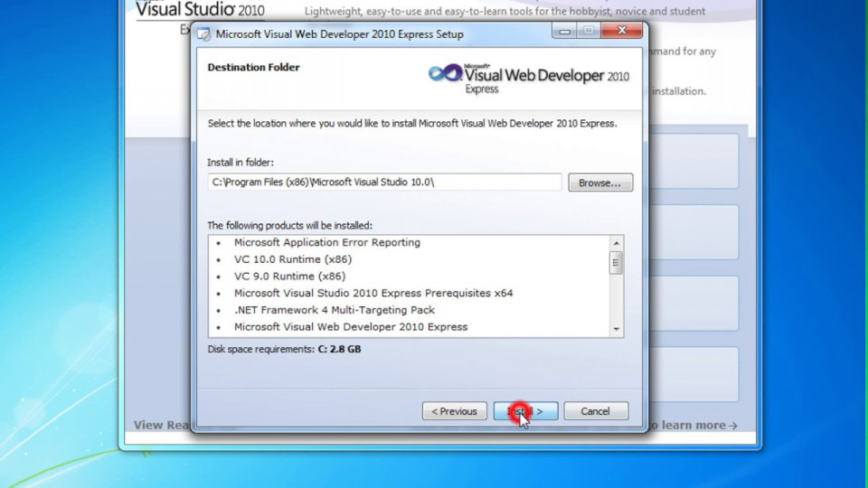The height and width of the screenshot is (488, 868).
Task: Cancel the installation
Action: pyautogui.click(x=595, y=411)
